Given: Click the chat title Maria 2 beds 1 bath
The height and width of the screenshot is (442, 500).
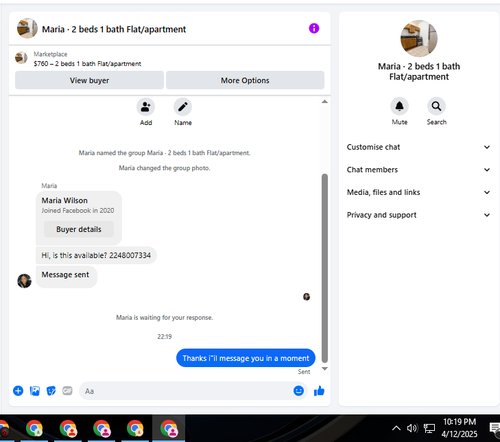Looking at the screenshot, I should [114, 29].
